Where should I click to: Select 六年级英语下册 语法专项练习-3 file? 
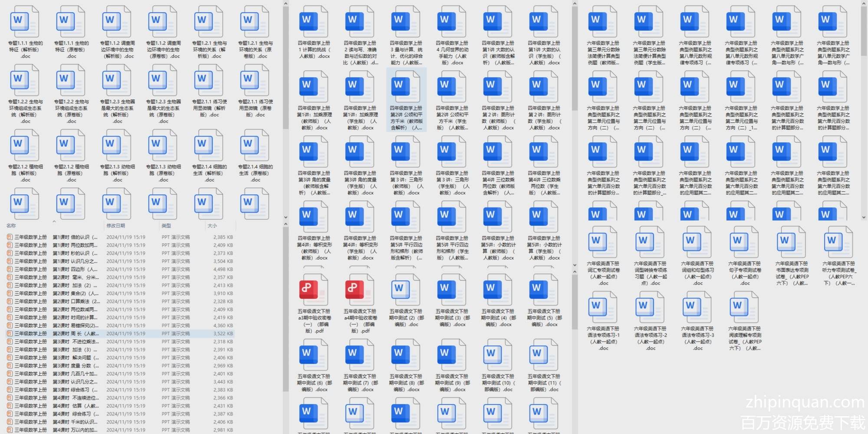tap(698, 321)
